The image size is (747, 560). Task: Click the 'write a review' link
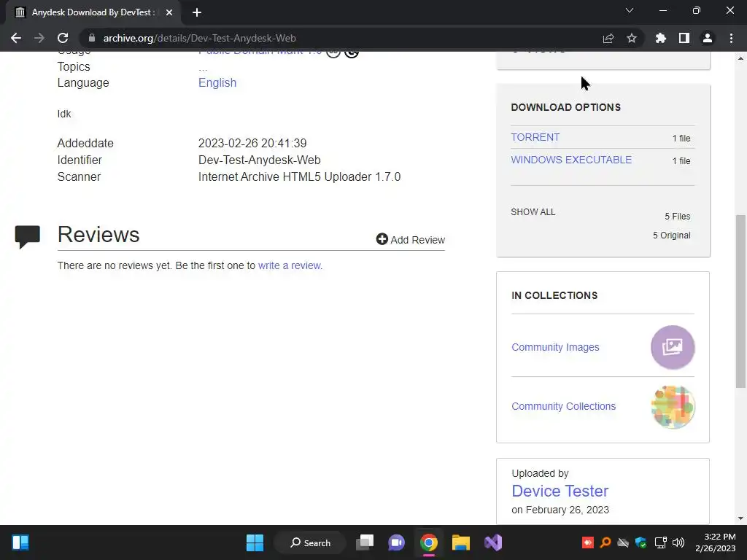coord(290,265)
